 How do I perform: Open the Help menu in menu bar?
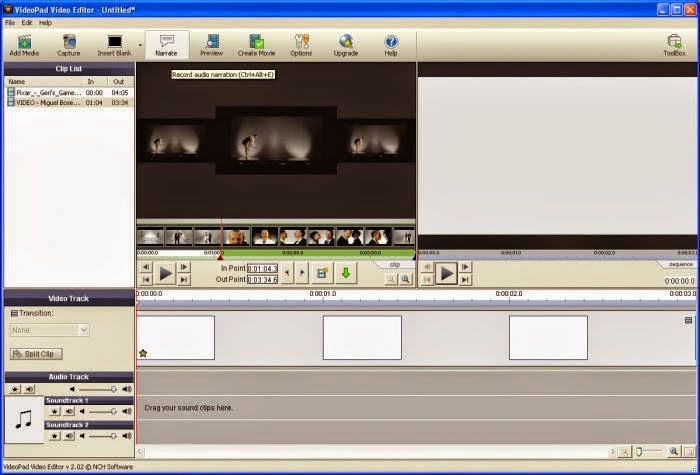(x=45, y=23)
